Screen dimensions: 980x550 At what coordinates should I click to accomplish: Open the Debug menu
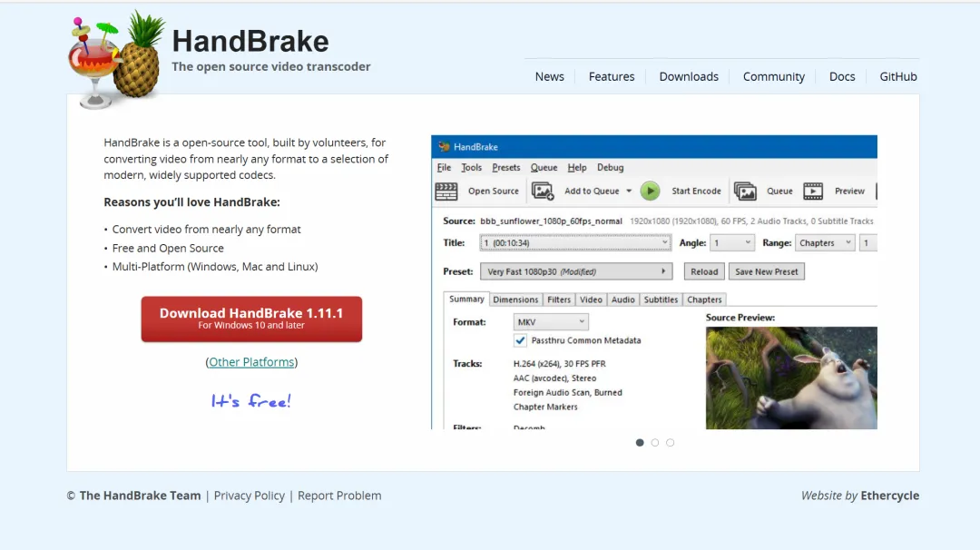coord(610,168)
